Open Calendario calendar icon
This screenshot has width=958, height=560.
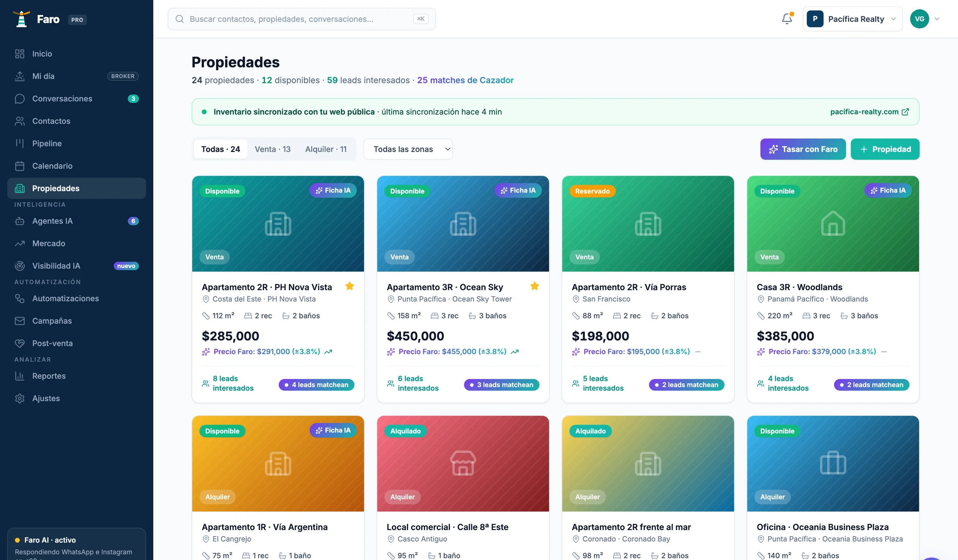pyautogui.click(x=20, y=166)
